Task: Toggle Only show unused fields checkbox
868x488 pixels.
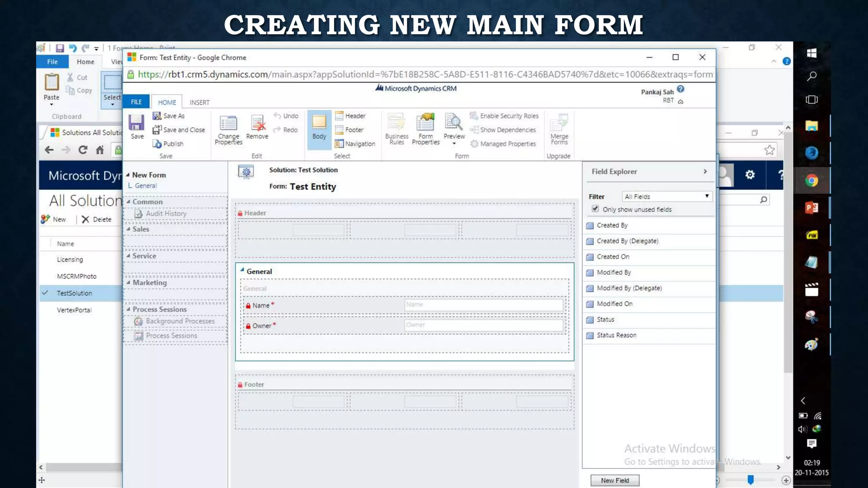Action: point(595,209)
